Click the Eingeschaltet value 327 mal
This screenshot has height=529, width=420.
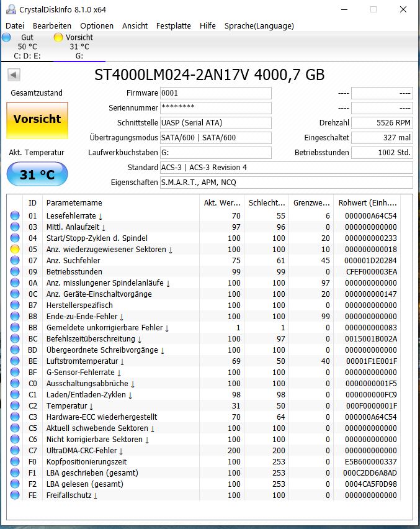[x=382, y=138]
